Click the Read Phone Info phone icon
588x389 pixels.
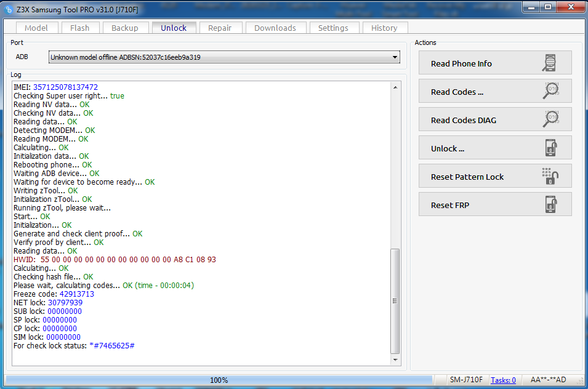pyautogui.click(x=549, y=63)
